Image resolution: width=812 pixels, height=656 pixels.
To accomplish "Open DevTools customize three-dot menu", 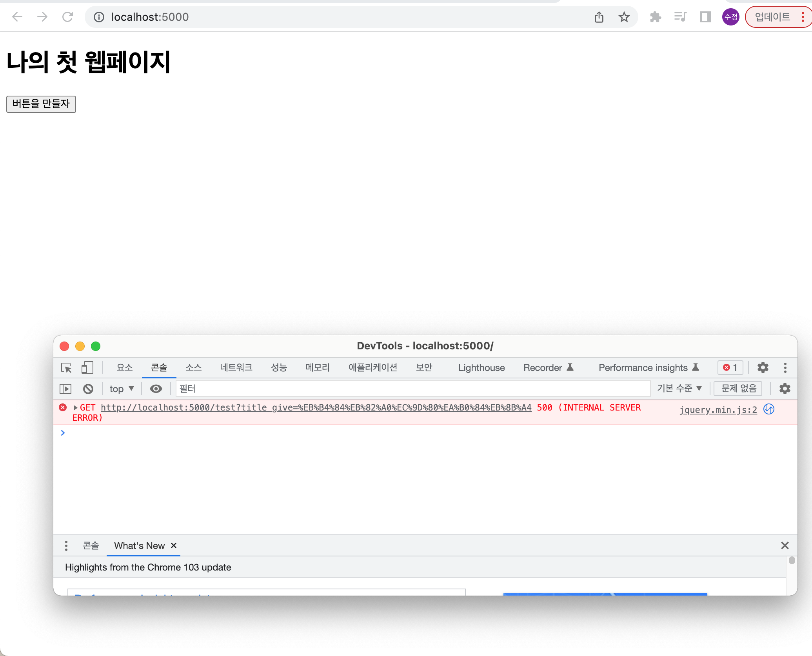I will pyautogui.click(x=785, y=367).
